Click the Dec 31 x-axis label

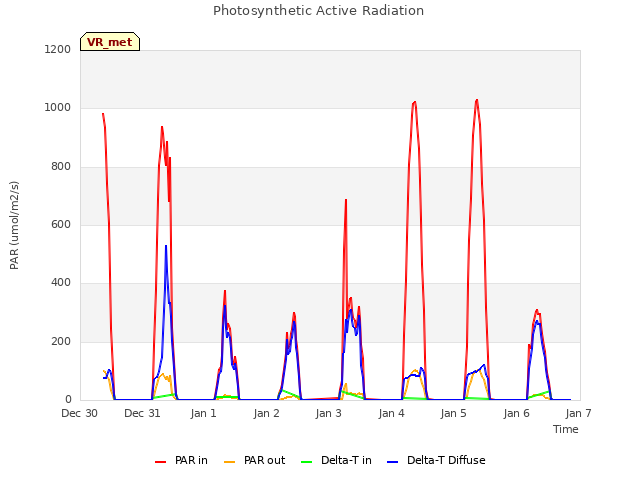pos(142,413)
